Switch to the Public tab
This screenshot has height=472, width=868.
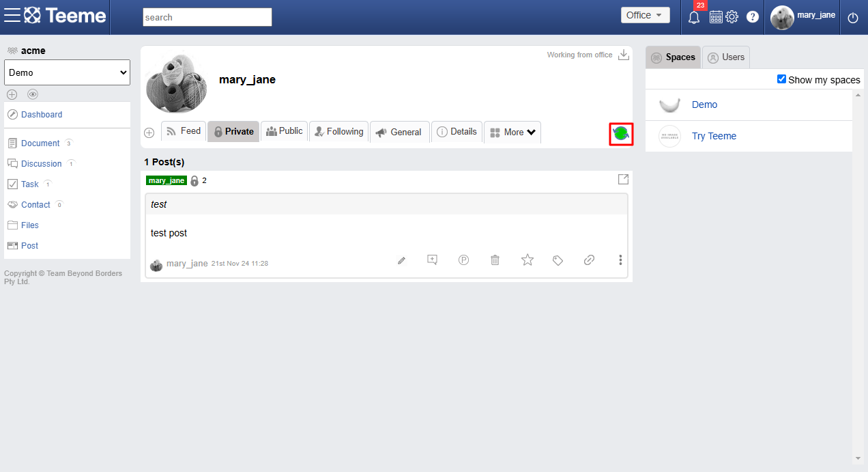tap(284, 131)
